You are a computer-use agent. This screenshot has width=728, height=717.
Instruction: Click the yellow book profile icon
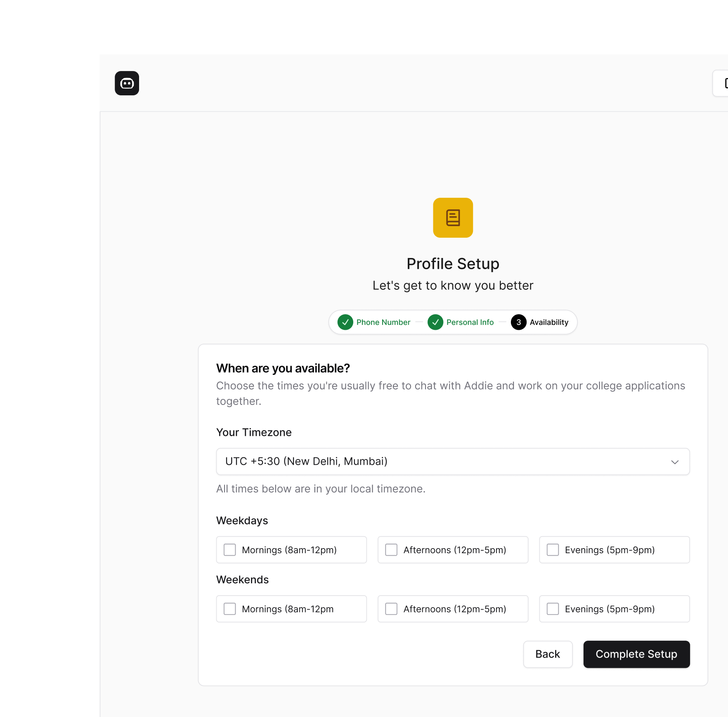click(x=453, y=218)
